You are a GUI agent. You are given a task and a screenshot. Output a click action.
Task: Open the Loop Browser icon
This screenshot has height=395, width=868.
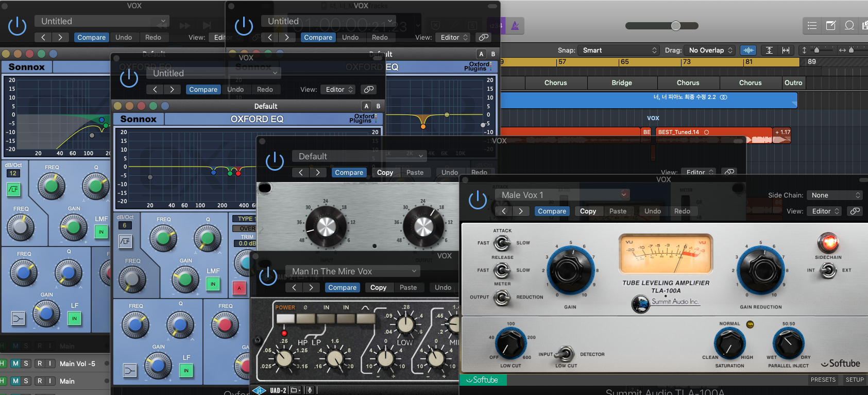pos(849,25)
